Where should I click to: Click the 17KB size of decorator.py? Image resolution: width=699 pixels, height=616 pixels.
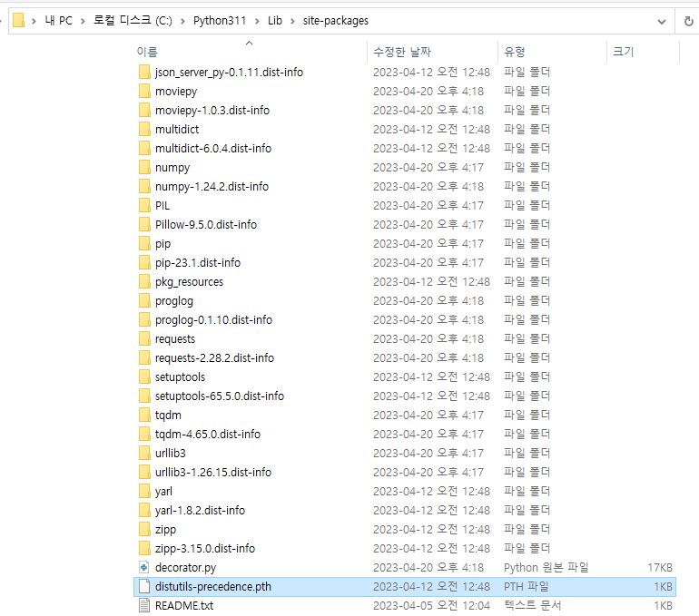pyautogui.click(x=660, y=567)
